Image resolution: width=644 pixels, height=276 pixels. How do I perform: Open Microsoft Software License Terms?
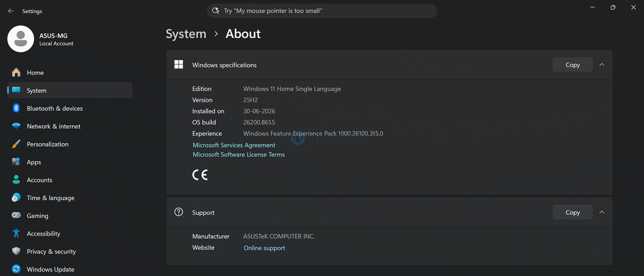[x=239, y=155]
